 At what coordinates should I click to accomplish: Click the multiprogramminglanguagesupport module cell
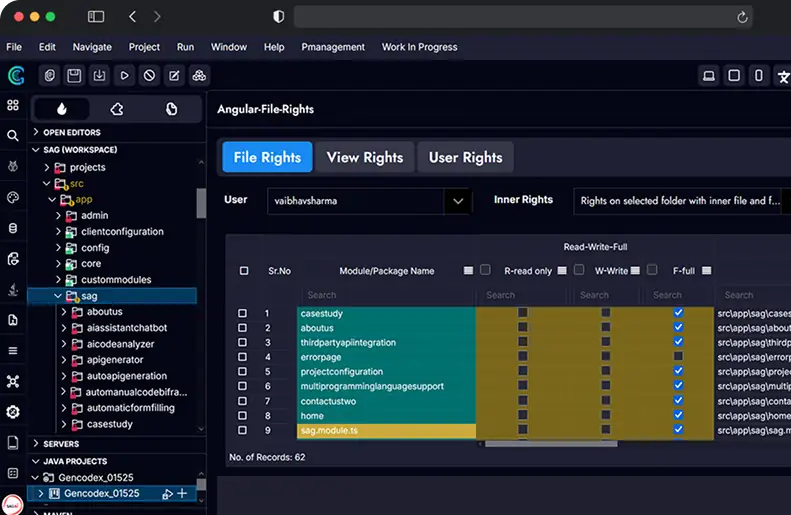(x=386, y=386)
